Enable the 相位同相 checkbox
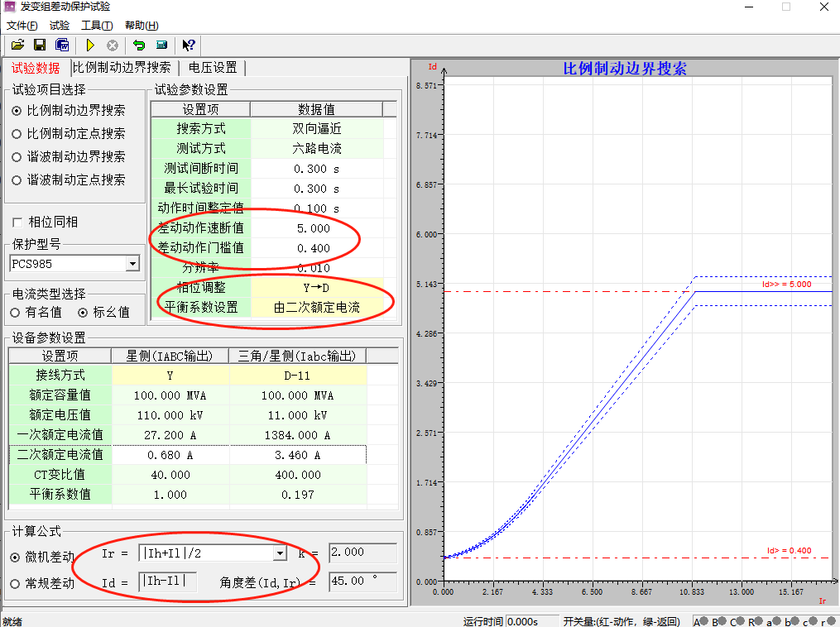The image size is (840, 627). coord(17,223)
